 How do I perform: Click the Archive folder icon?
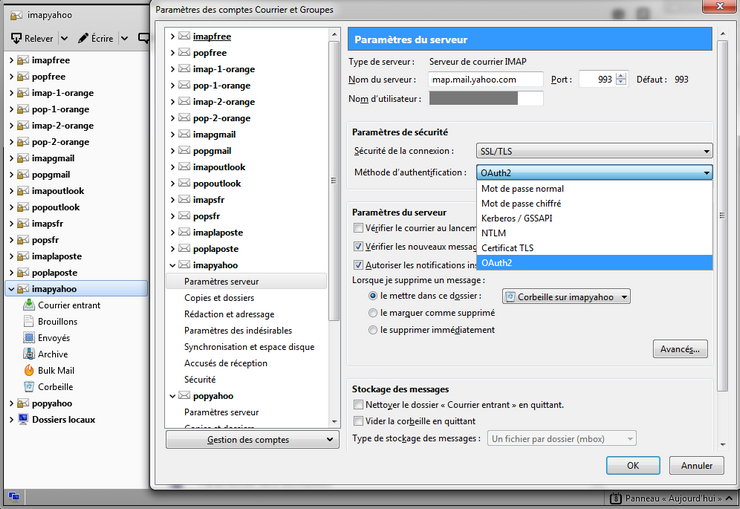click(29, 354)
